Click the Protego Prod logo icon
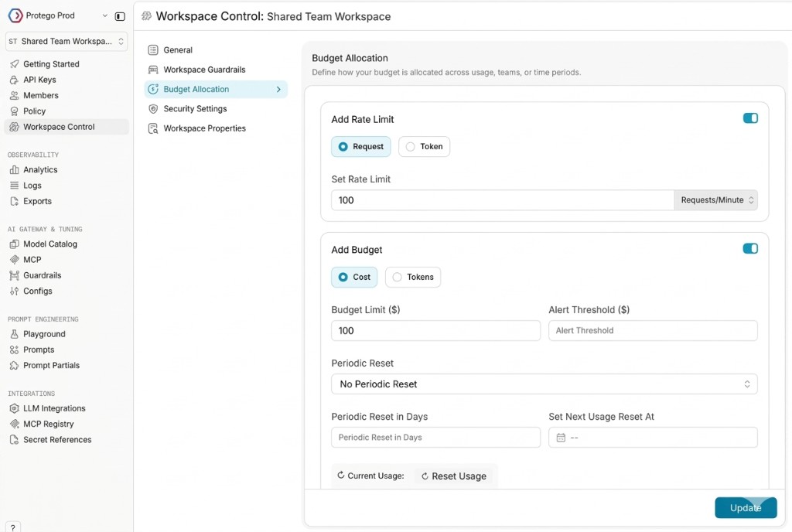792x532 pixels. click(x=15, y=15)
